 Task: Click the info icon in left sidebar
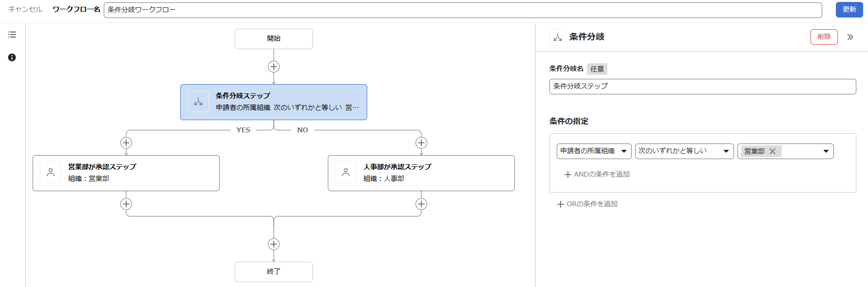tap(12, 57)
